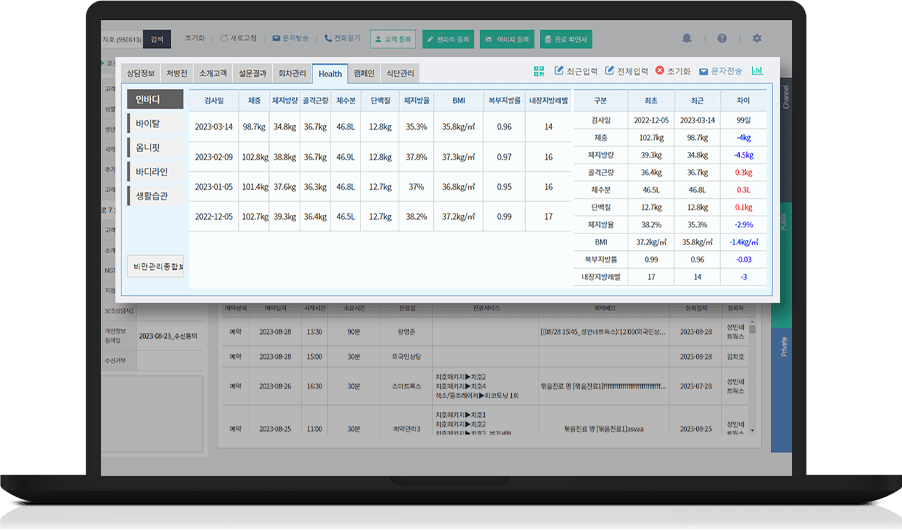
Task: Click the -2.9% body fat rate difference
Action: pyautogui.click(x=743, y=224)
